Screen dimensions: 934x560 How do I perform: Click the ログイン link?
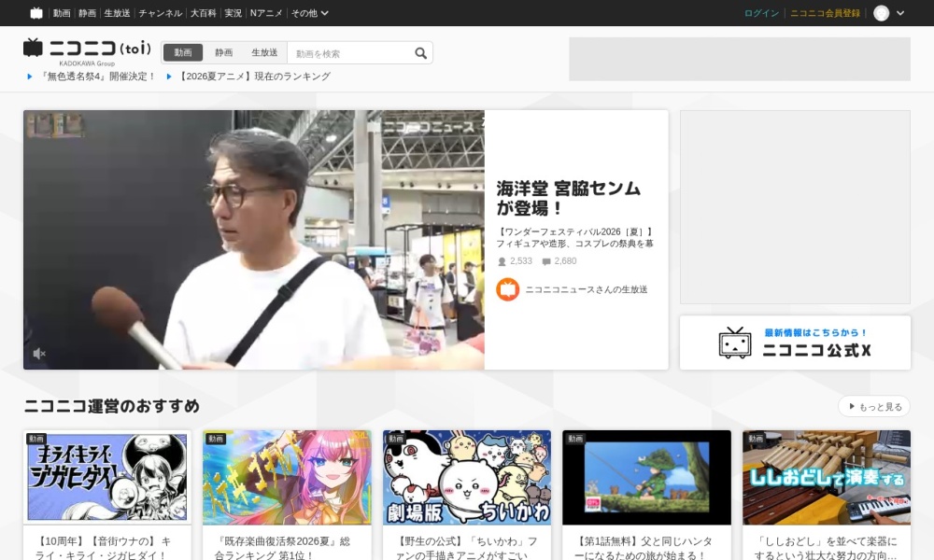[761, 13]
